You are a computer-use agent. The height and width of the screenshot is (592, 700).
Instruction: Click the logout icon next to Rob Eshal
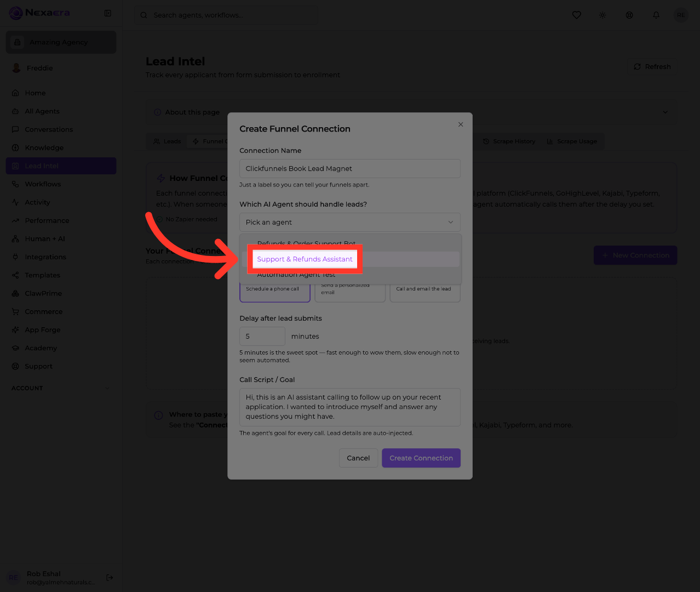[110, 577]
